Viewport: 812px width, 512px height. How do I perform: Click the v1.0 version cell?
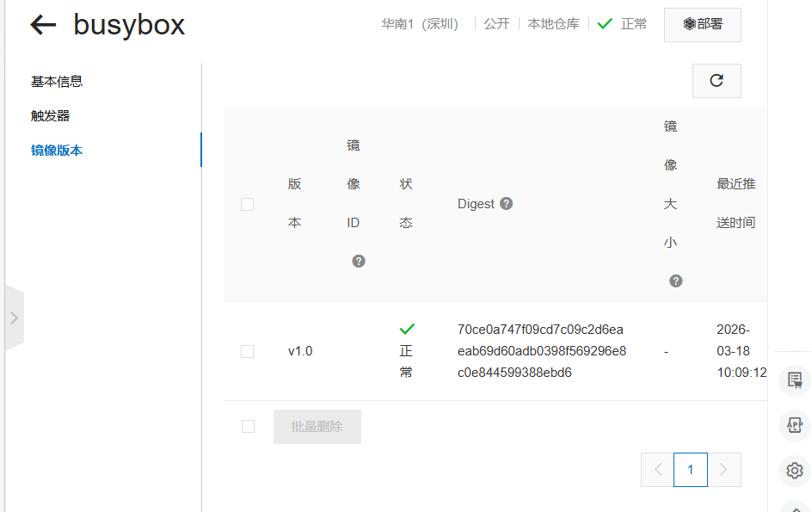pos(300,351)
